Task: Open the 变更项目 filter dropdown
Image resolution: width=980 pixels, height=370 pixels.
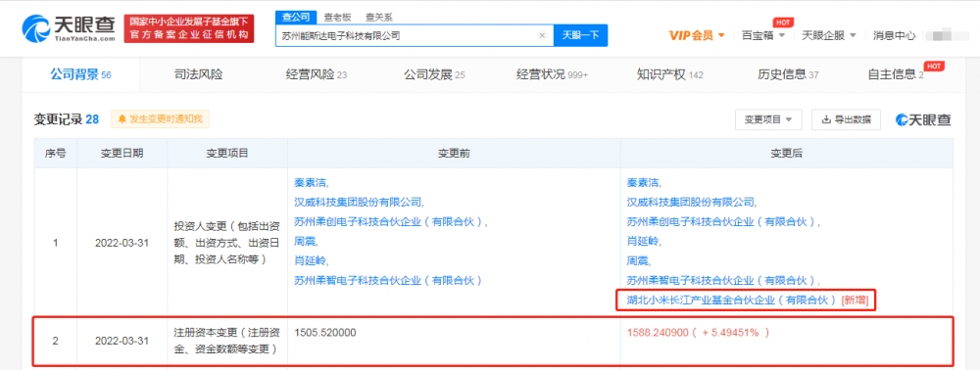Action: [x=768, y=119]
